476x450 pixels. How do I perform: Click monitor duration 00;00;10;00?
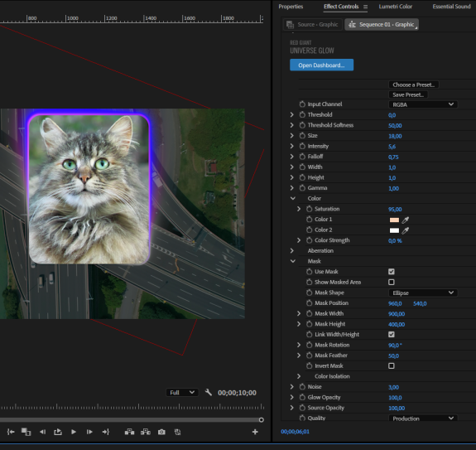click(x=237, y=393)
